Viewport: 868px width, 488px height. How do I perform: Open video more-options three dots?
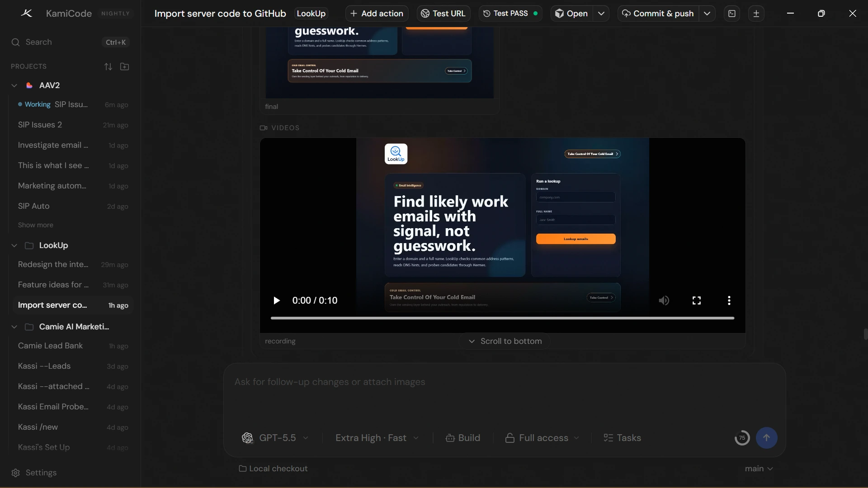coord(729,300)
